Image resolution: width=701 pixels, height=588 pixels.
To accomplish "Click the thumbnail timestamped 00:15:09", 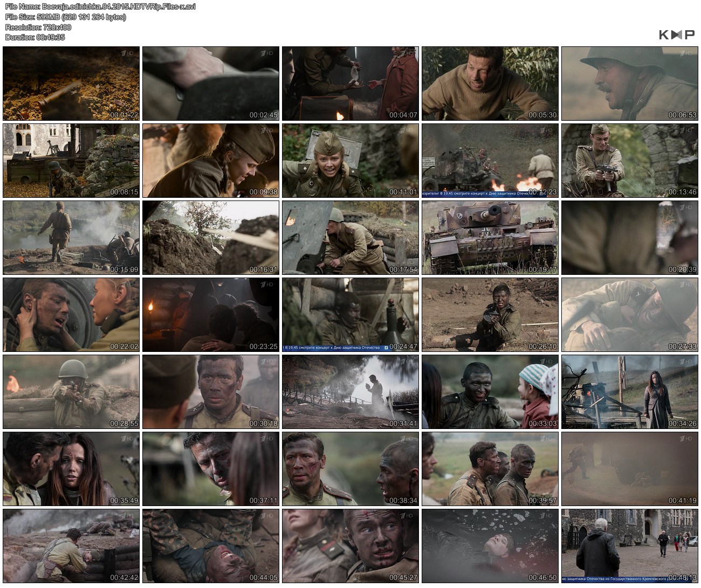I will click(71, 238).
